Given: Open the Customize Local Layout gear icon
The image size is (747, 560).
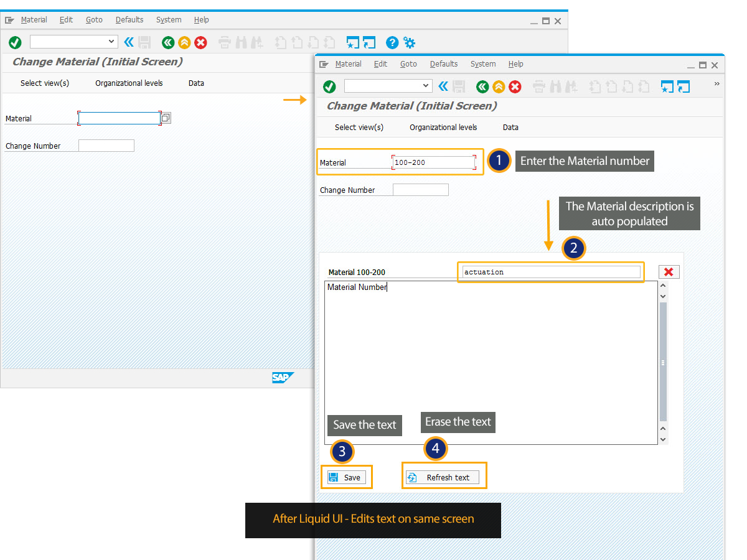Looking at the screenshot, I should point(409,42).
